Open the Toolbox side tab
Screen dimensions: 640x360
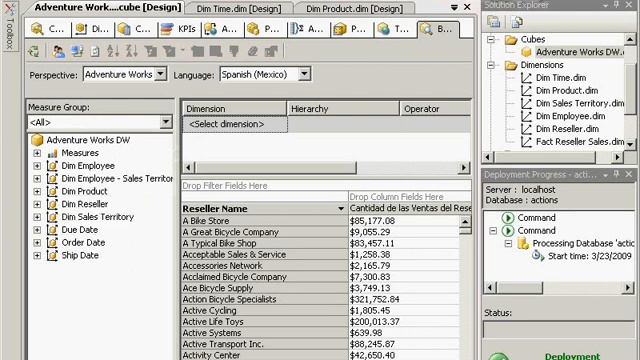point(10,27)
